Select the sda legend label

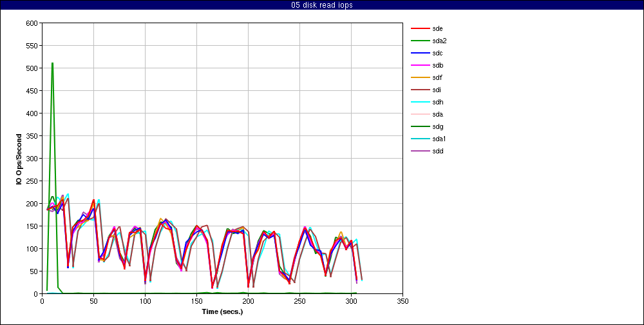pyautogui.click(x=437, y=114)
